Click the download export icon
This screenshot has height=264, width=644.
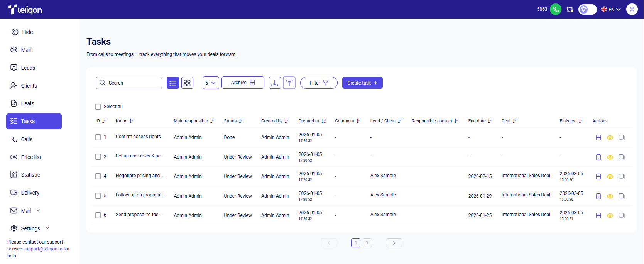275,83
